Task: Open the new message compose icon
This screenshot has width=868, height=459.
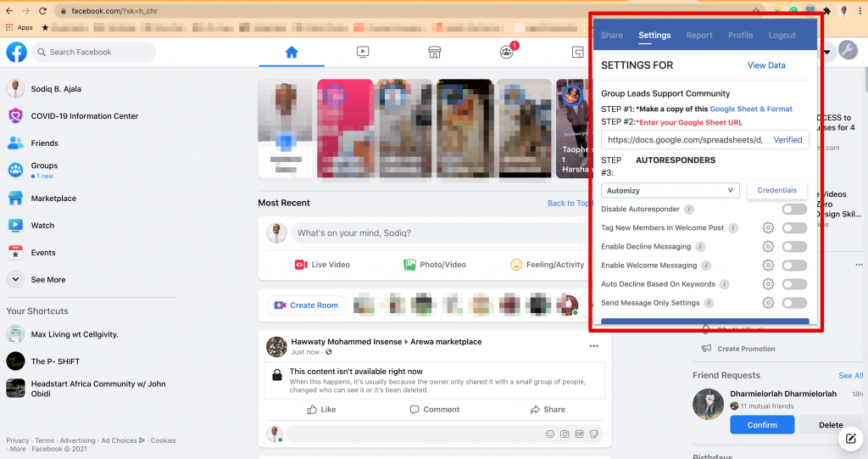Action: click(850, 439)
